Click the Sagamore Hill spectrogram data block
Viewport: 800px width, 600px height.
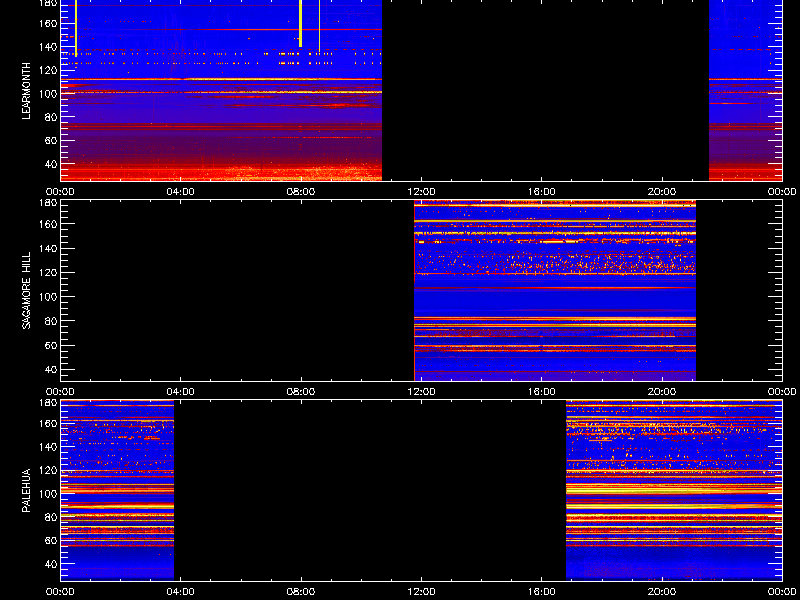(555, 290)
